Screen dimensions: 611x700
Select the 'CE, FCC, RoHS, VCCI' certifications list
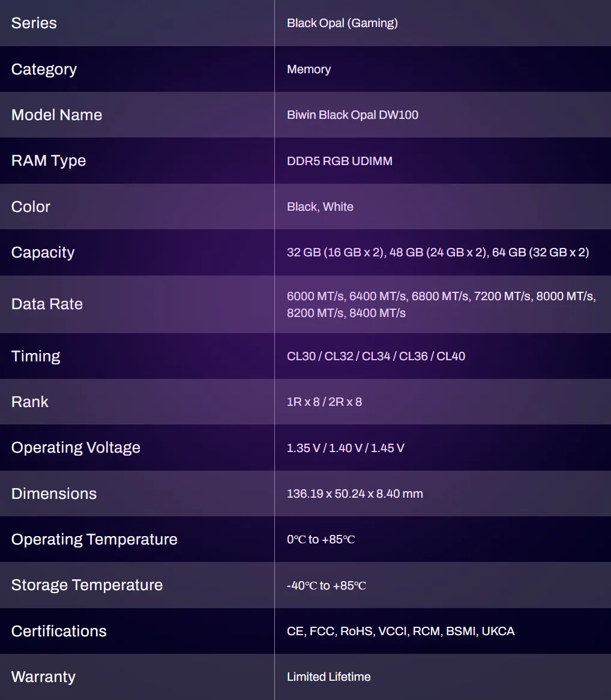(401, 631)
